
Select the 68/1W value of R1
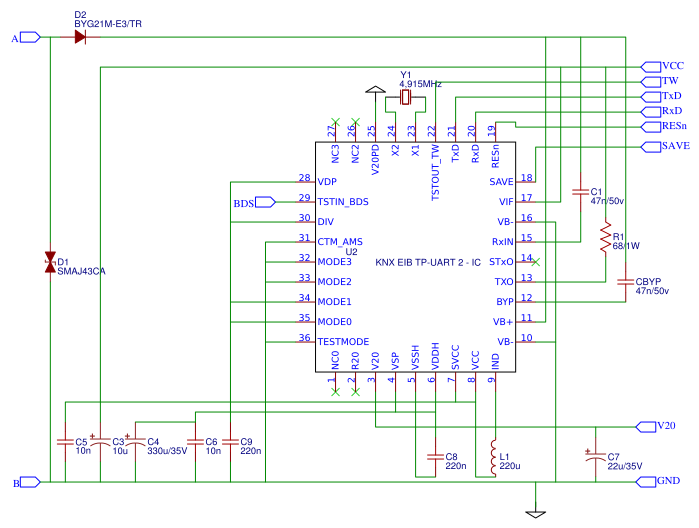coord(626,246)
